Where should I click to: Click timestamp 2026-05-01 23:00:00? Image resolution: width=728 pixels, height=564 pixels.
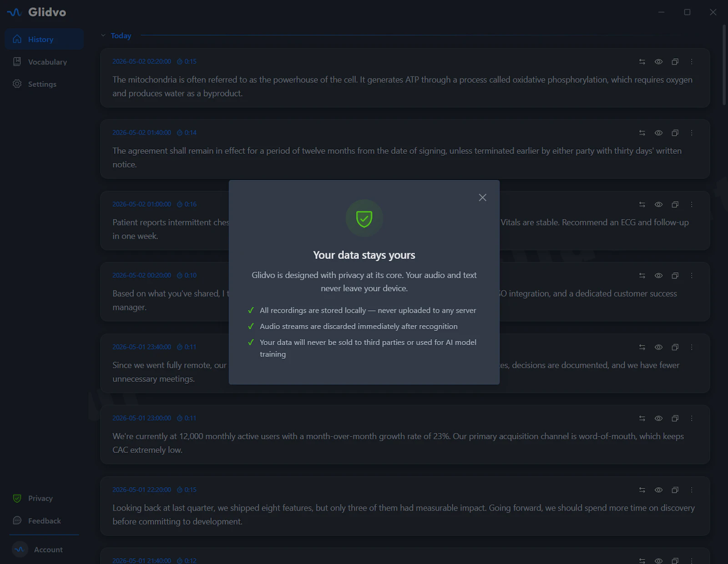pyautogui.click(x=142, y=418)
